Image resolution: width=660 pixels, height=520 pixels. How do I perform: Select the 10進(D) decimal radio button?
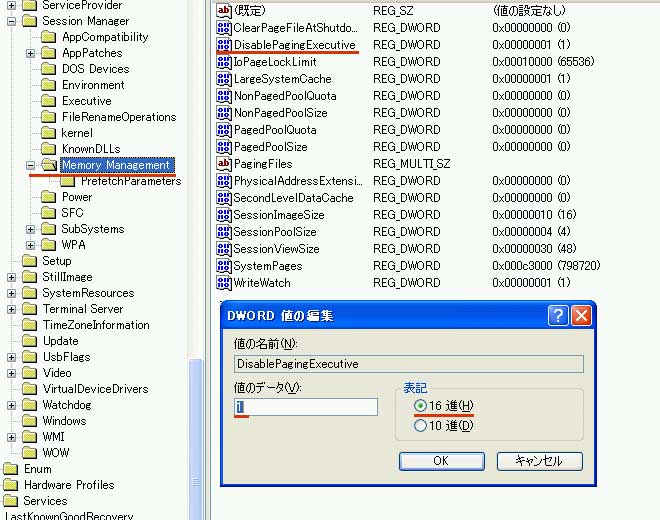420,426
